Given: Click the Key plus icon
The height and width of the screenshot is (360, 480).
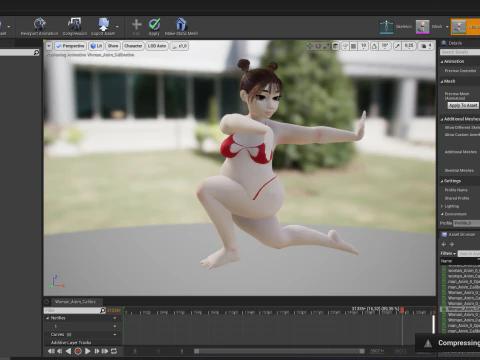Looking at the screenshot, I should pos(137,24).
